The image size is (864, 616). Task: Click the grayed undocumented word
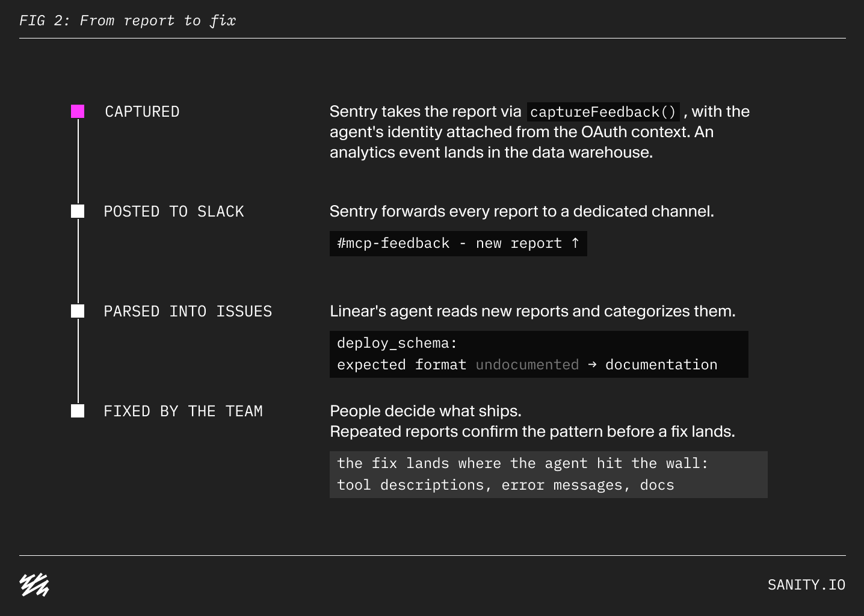527,365
